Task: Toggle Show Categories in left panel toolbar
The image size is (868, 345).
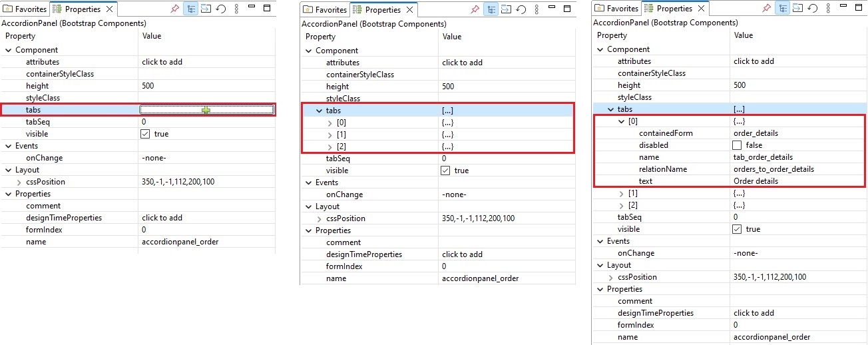Action: 190,9
